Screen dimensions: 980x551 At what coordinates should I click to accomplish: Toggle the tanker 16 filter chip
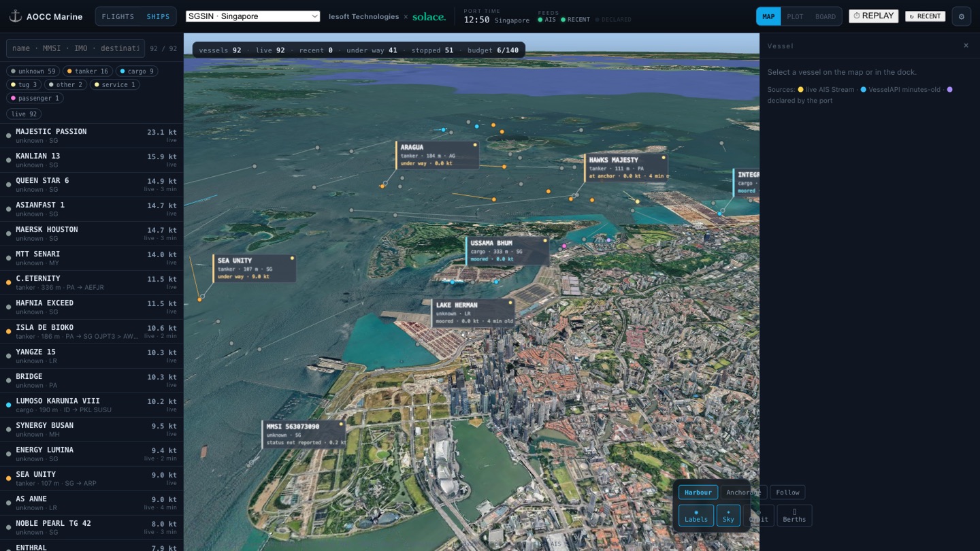(88, 71)
